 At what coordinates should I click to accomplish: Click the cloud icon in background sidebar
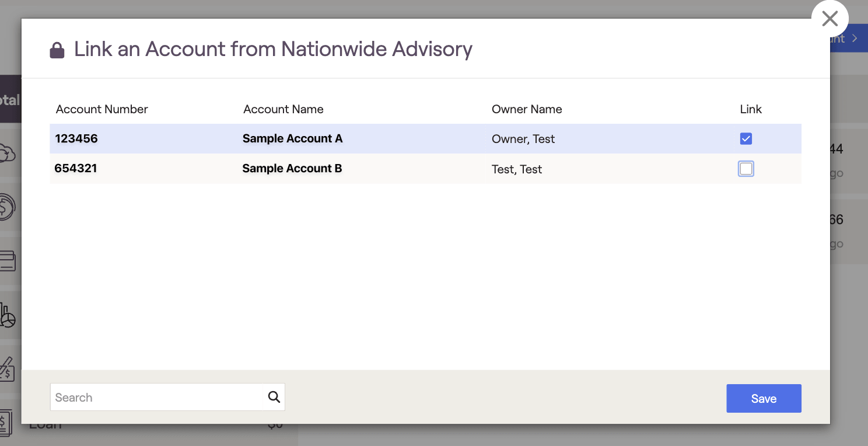click(6, 154)
